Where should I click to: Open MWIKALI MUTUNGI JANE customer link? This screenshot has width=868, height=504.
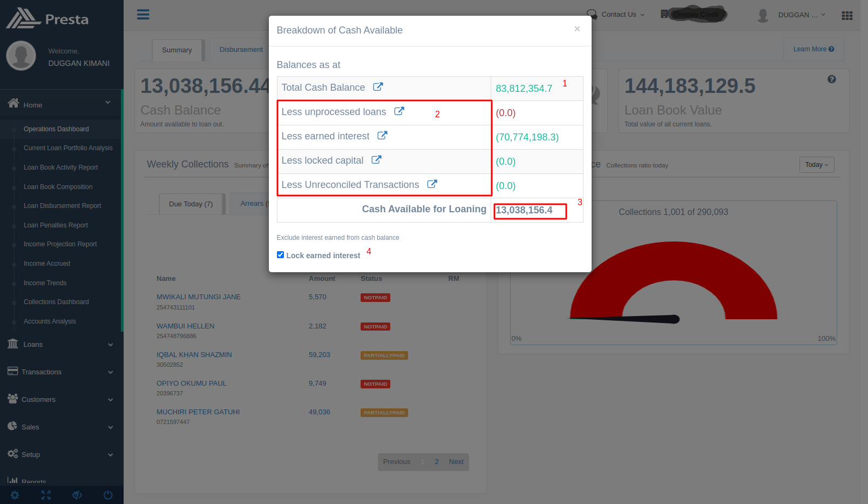tap(199, 297)
